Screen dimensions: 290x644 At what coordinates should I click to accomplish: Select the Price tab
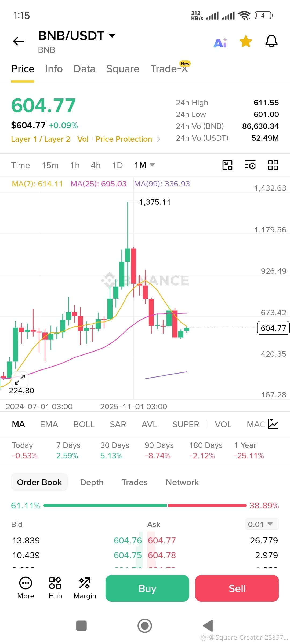click(23, 69)
